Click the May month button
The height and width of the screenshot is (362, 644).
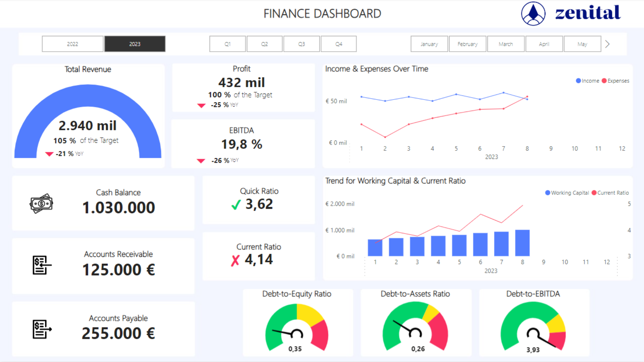[582, 44]
